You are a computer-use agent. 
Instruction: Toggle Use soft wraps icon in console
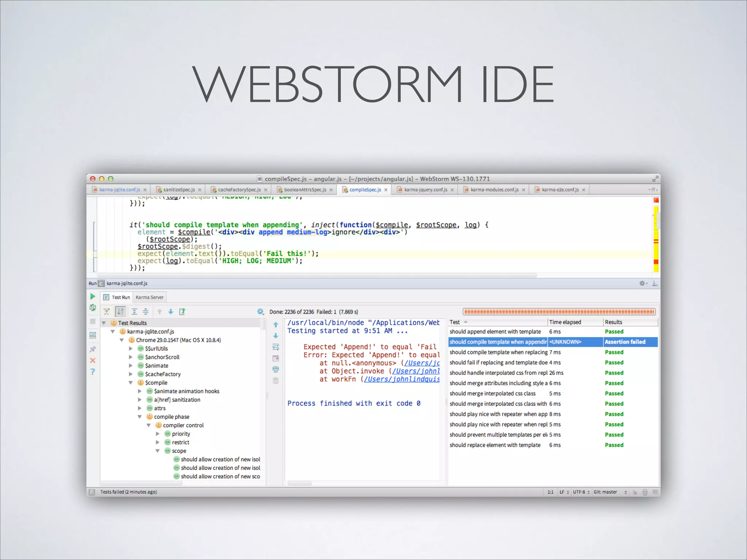(x=276, y=347)
